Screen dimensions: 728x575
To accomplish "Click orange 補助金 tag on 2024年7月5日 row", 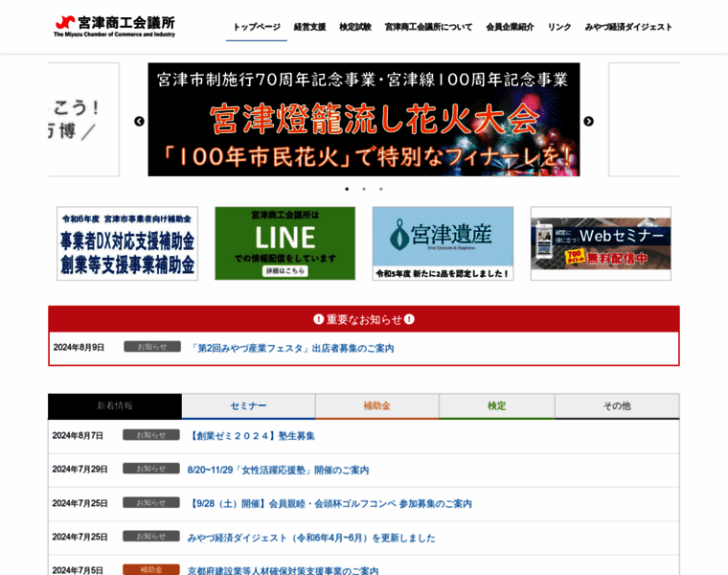I will tap(151, 569).
